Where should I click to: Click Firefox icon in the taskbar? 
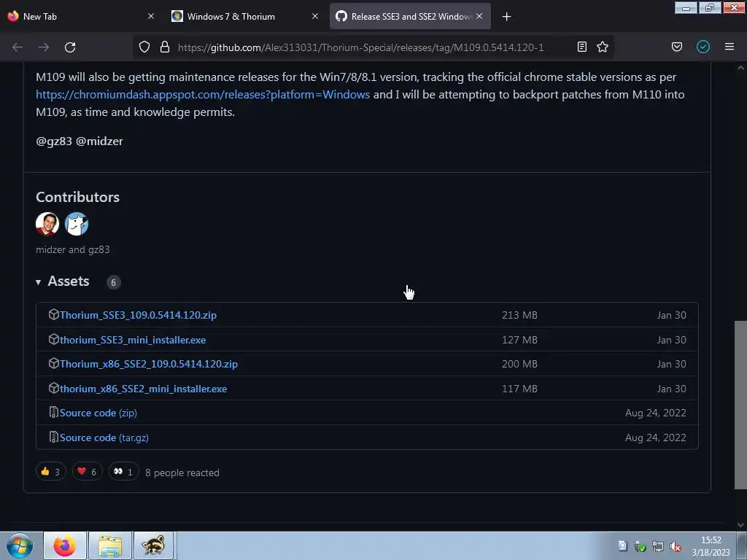coord(65,545)
